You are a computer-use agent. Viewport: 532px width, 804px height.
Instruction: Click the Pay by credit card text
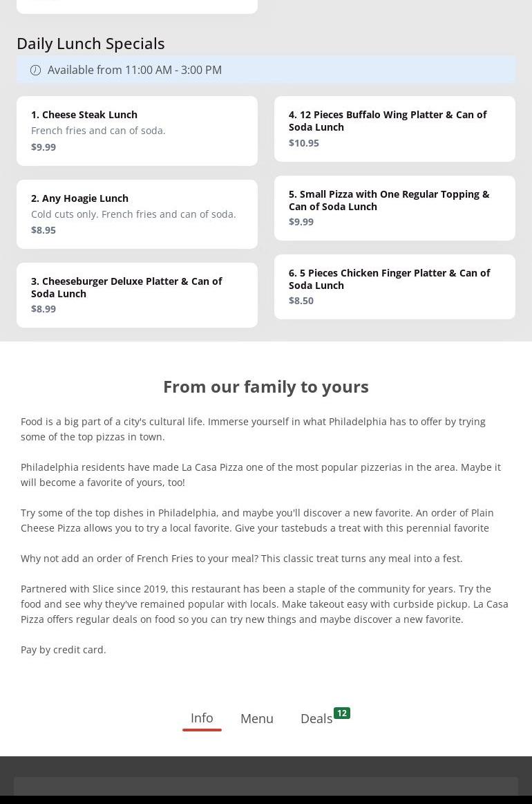[x=64, y=650]
